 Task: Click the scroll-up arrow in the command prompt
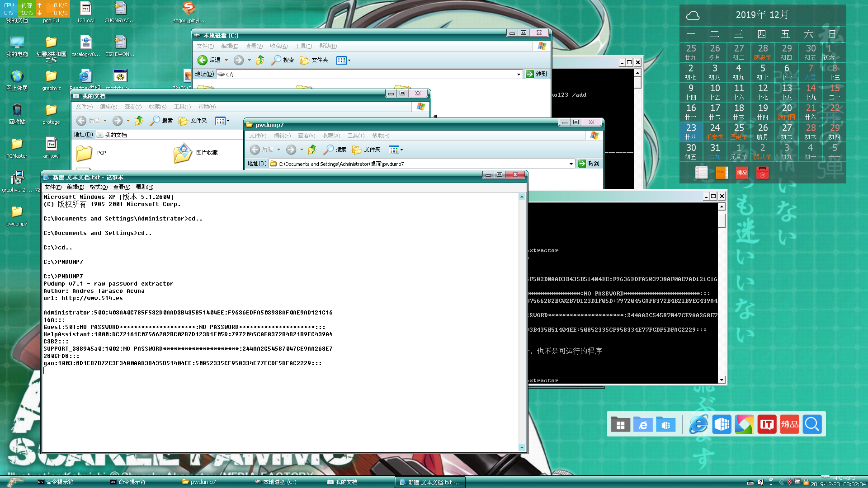(x=722, y=206)
